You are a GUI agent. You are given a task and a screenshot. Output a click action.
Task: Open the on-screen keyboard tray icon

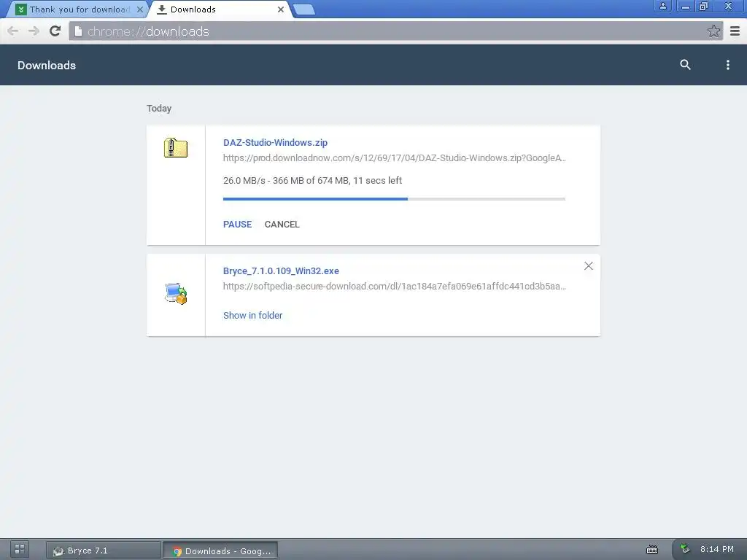pyautogui.click(x=651, y=550)
